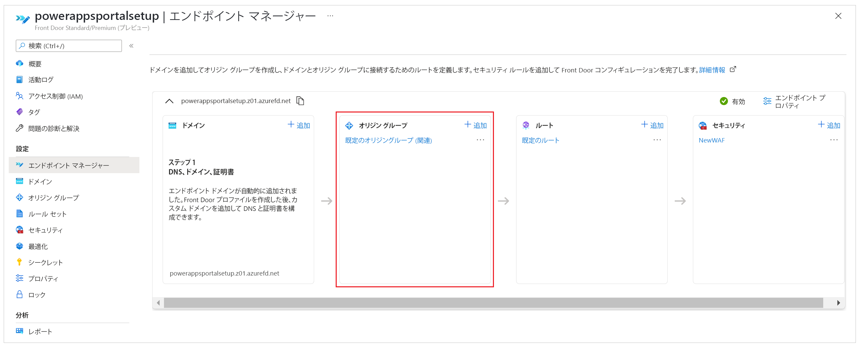Open the ellipsis menu for NewWAF

coord(834,140)
